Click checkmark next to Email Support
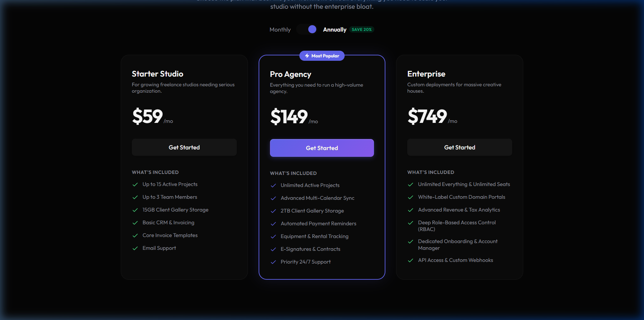Image resolution: width=644 pixels, height=320 pixels. tap(135, 248)
